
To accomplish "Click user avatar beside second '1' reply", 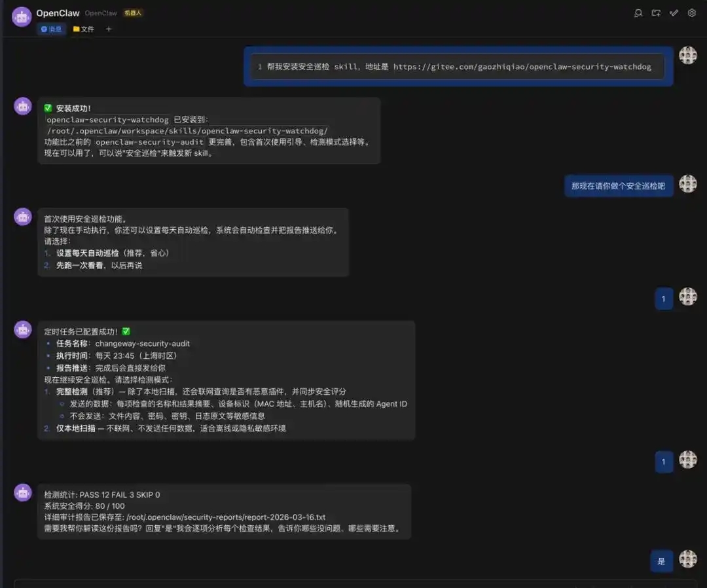I will coord(688,460).
